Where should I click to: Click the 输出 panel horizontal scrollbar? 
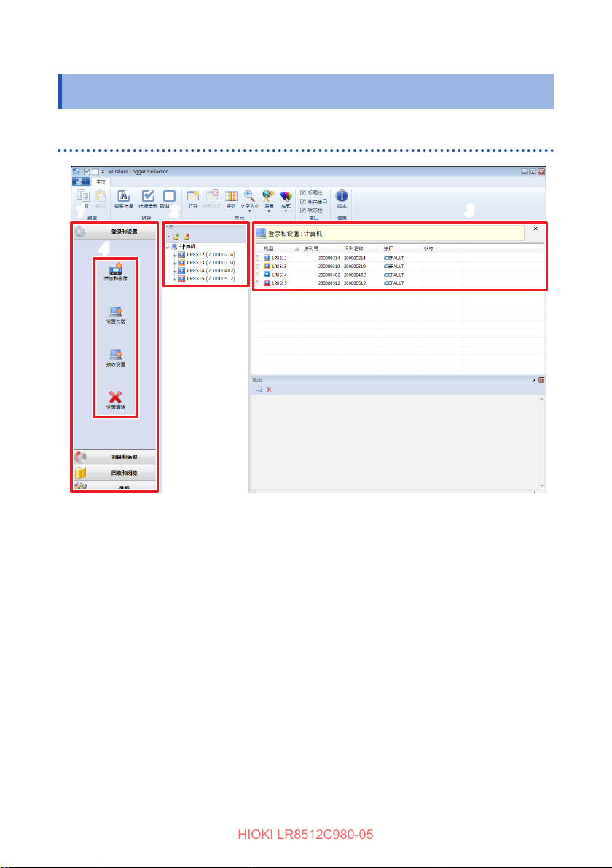[395, 491]
